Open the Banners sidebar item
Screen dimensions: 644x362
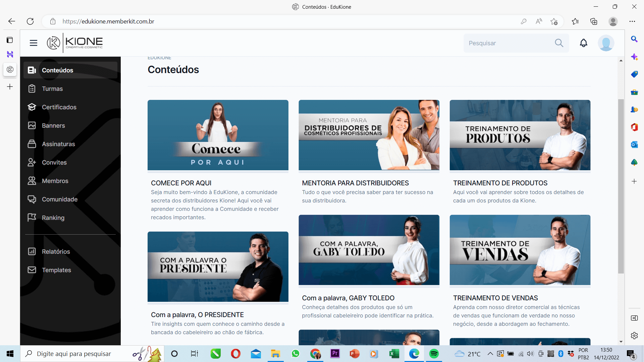[x=53, y=126]
